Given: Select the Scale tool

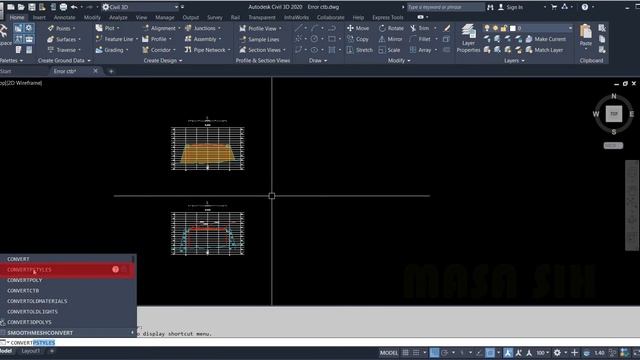Looking at the screenshot, I should (389, 50).
